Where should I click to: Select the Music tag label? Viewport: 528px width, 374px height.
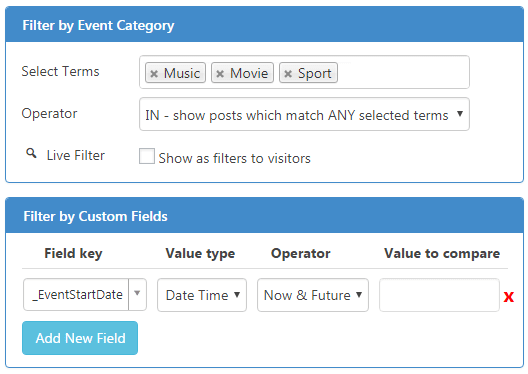point(182,73)
